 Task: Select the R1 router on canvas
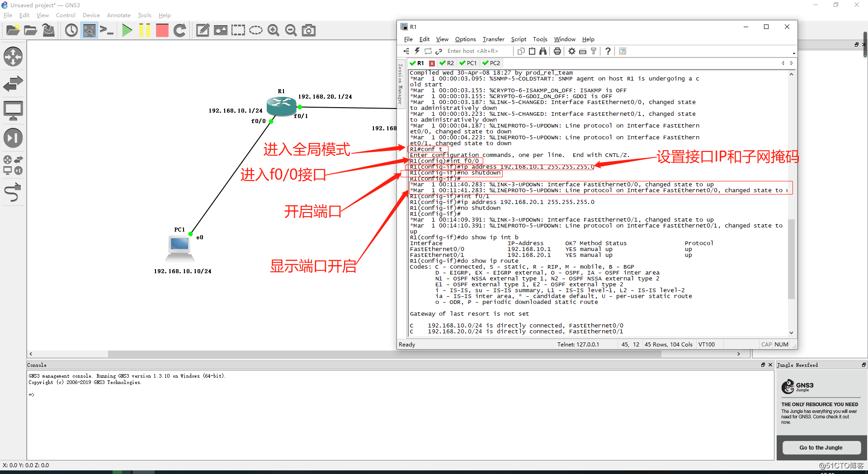(x=281, y=106)
